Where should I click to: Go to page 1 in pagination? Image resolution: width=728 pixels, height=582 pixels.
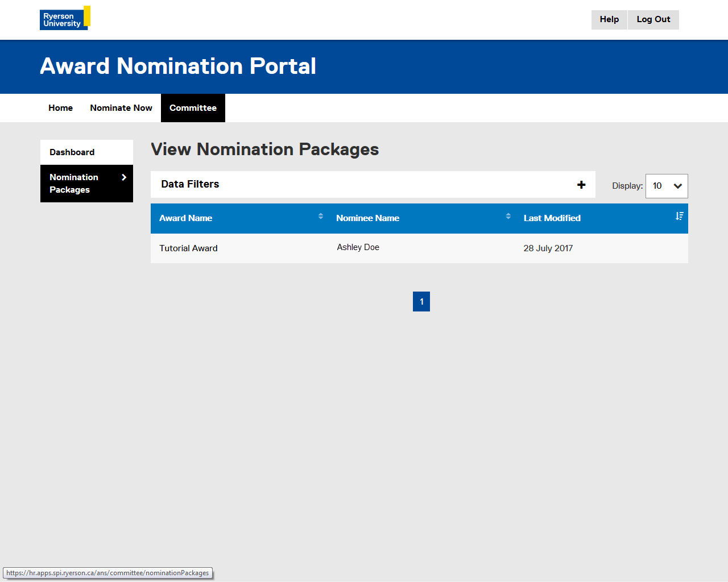pos(421,302)
